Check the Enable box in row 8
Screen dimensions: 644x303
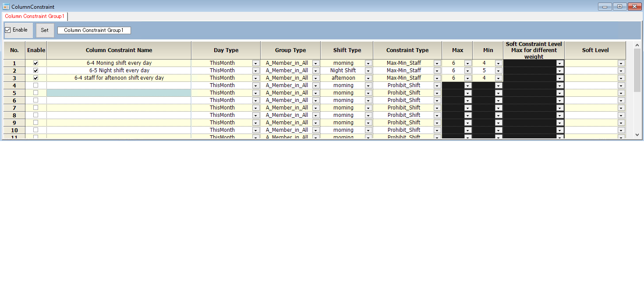coord(36,115)
